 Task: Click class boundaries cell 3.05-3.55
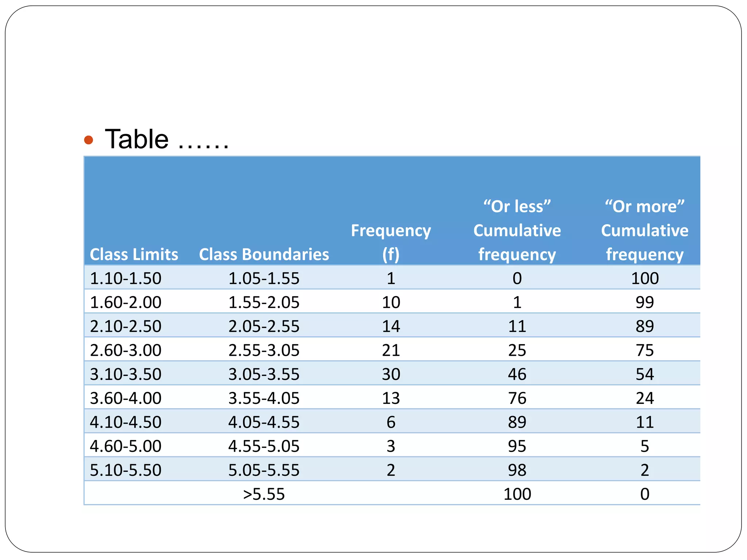click(264, 374)
